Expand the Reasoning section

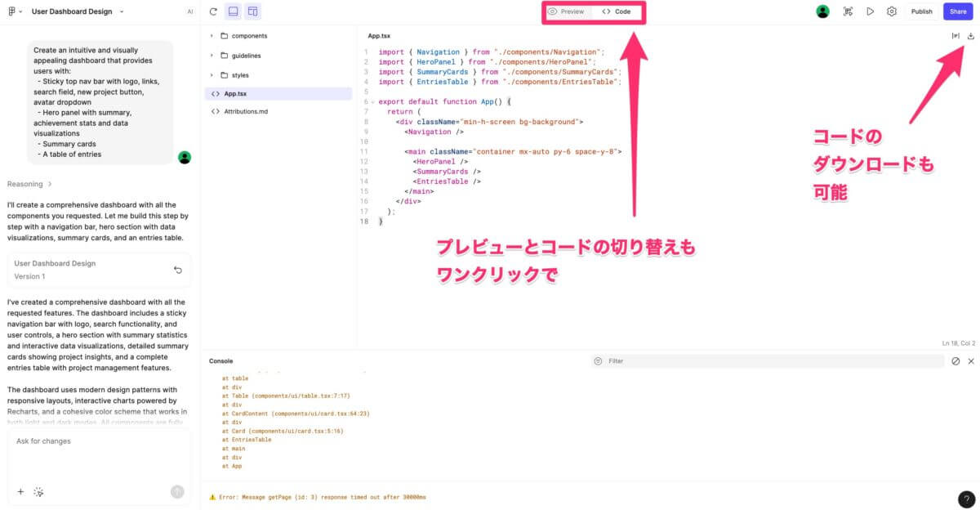click(29, 184)
